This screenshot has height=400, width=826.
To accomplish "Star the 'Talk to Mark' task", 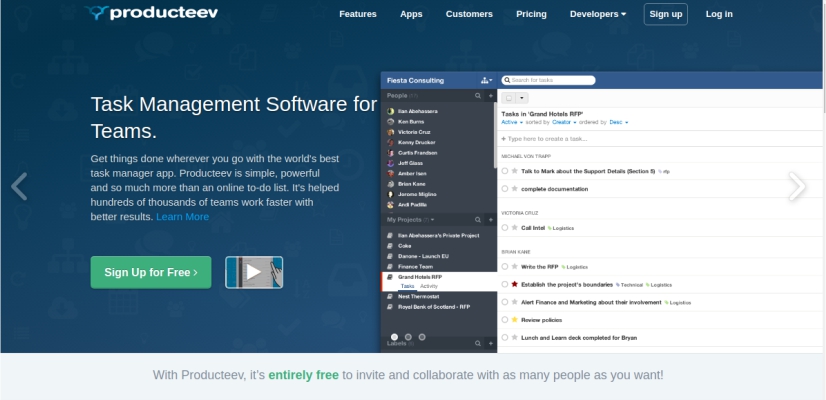I will pyautogui.click(x=515, y=171).
